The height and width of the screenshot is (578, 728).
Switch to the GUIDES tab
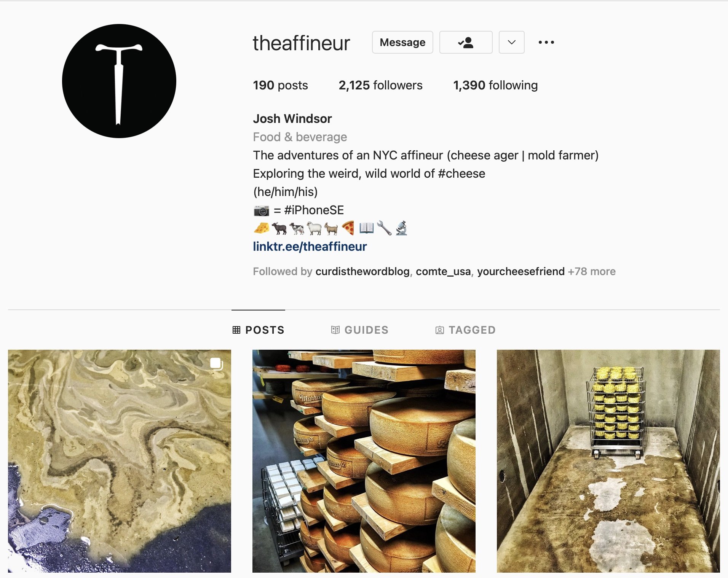pyautogui.click(x=359, y=330)
